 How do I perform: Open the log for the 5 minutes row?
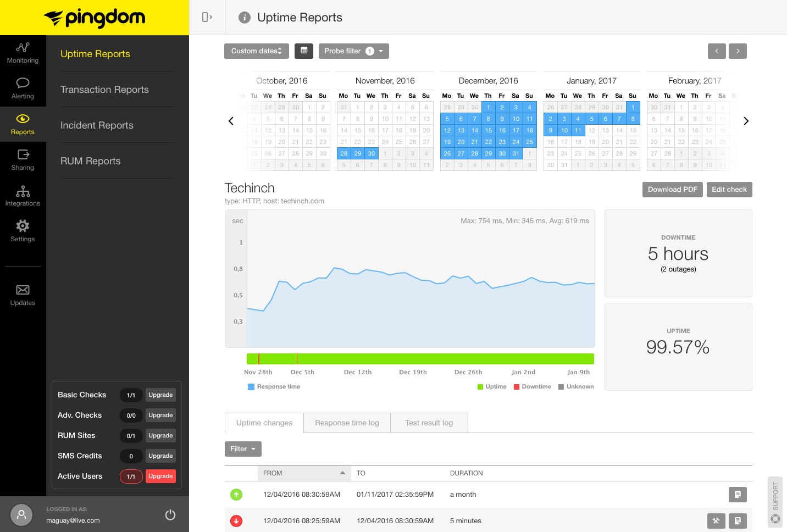(738, 521)
